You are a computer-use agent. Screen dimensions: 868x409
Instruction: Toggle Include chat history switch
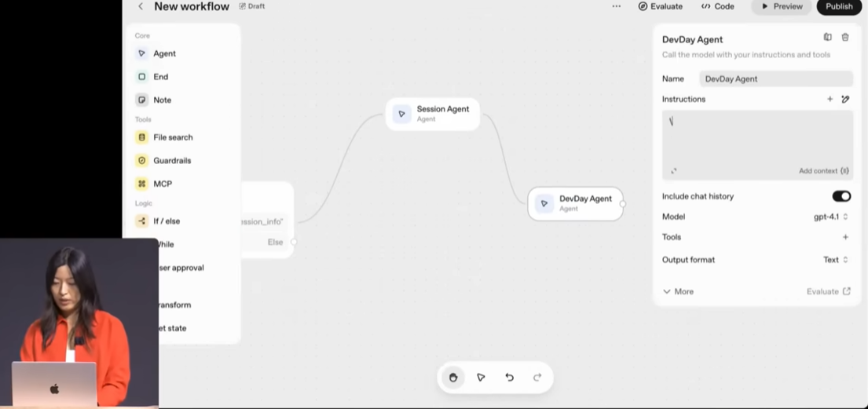pos(841,196)
